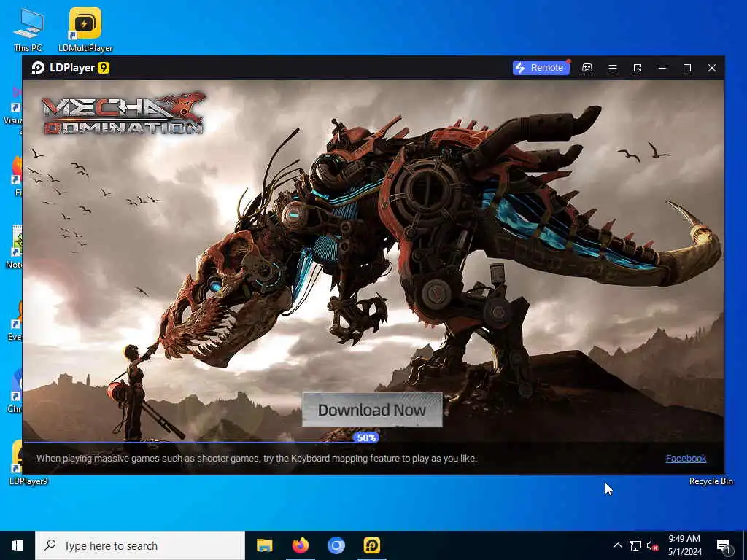Select the Recycle Bin desktop label
The width and height of the screenshot is (747, 560).
pyautogui.click(x=711, y=481)
